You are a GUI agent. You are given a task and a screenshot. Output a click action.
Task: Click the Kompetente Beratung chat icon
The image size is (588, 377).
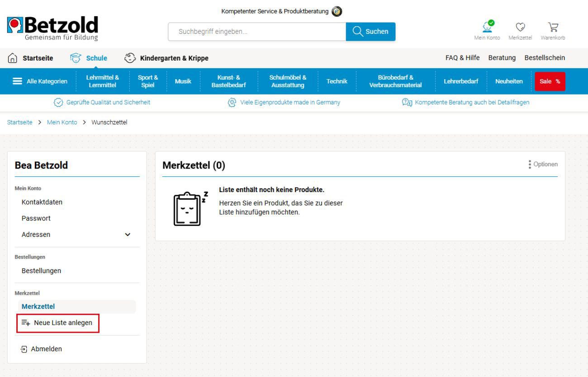pyautogui.click(x=407, y=103)
